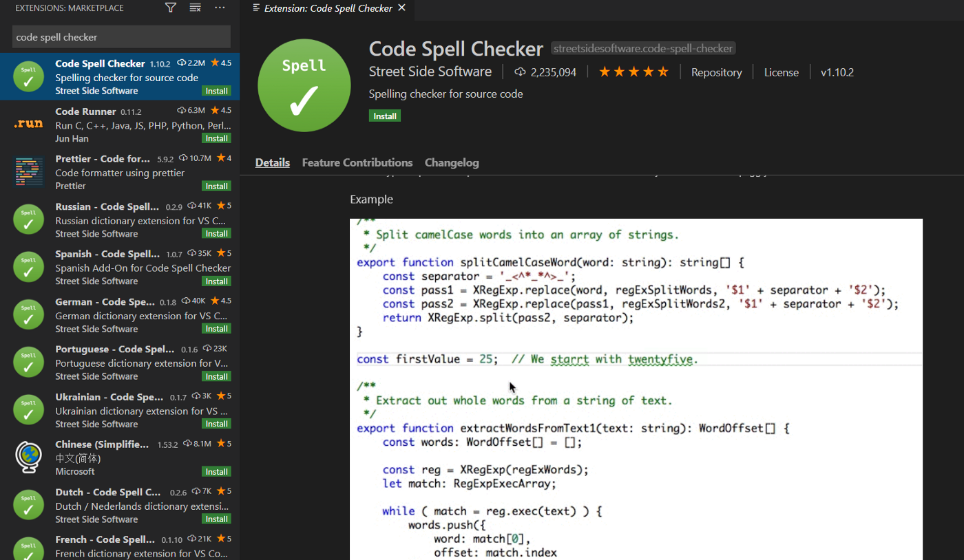964x560 pixels.
Task: Open the Extensions panel more actions menu
Action: 220,8
